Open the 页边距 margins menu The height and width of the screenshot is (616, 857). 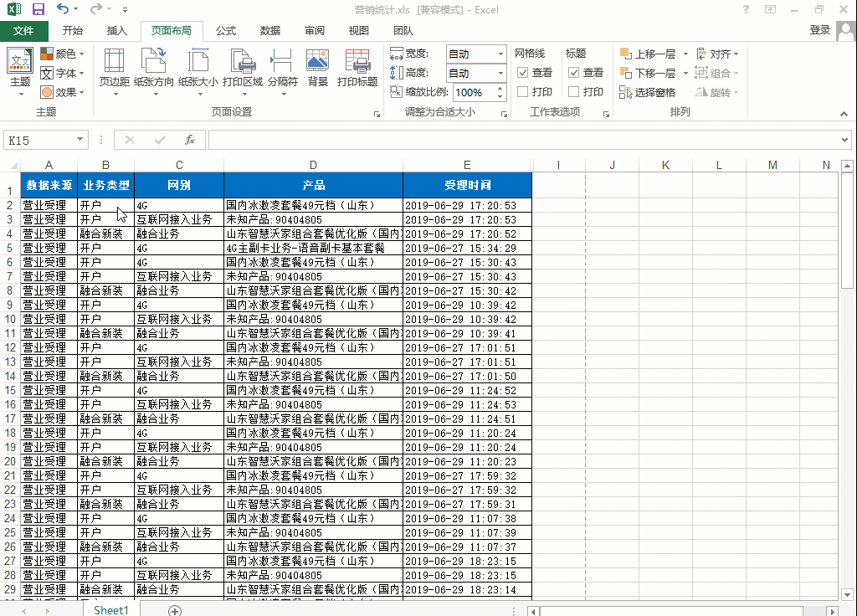click(114, 72)
